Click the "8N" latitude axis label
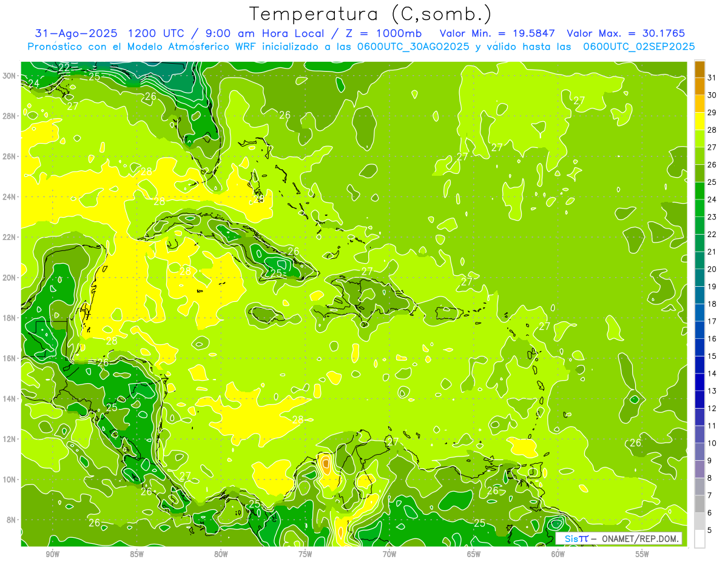 12,520
